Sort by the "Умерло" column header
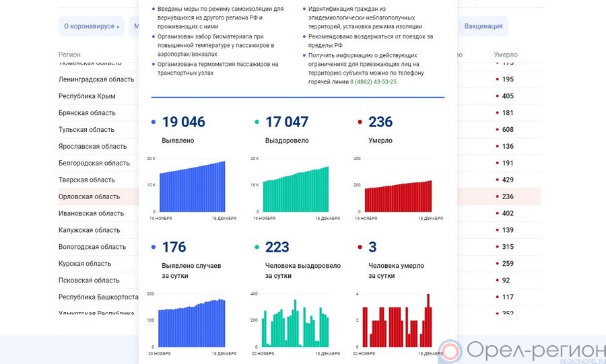606x364 pixels. click(505, 54)
